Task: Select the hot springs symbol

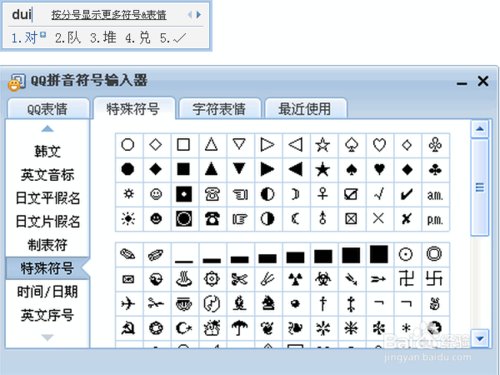Action: (184, 279)
